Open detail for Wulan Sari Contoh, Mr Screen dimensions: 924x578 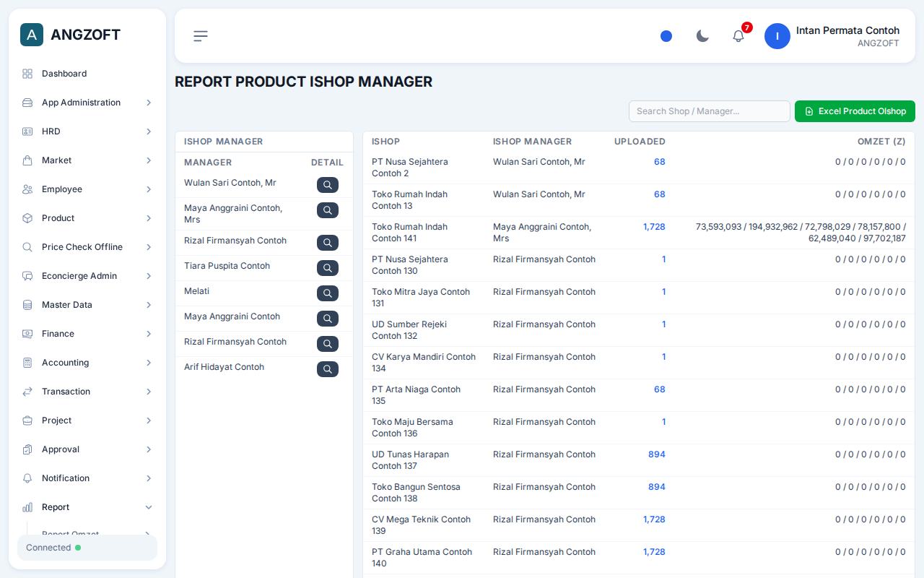point(328,185)
